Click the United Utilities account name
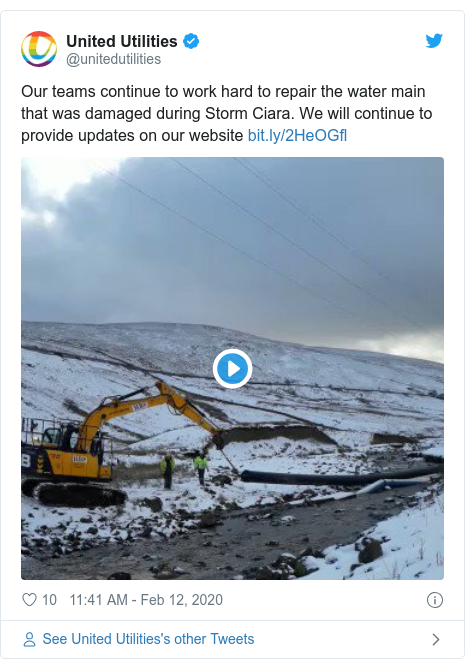Image resolution: width=465 pixels, height=668 pixels. (122, 41)
